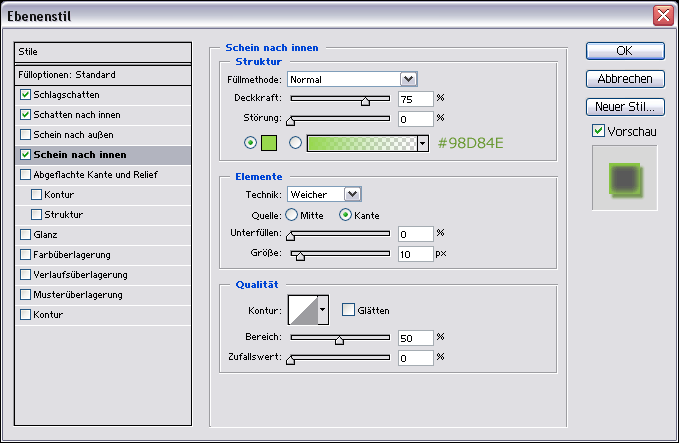Click the Deckkraft value field
This screenshot has height=443, width=679.
pos(416,99)
